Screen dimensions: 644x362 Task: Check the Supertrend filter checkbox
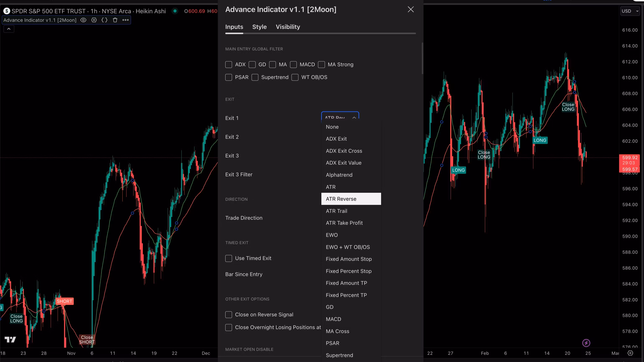255,77
